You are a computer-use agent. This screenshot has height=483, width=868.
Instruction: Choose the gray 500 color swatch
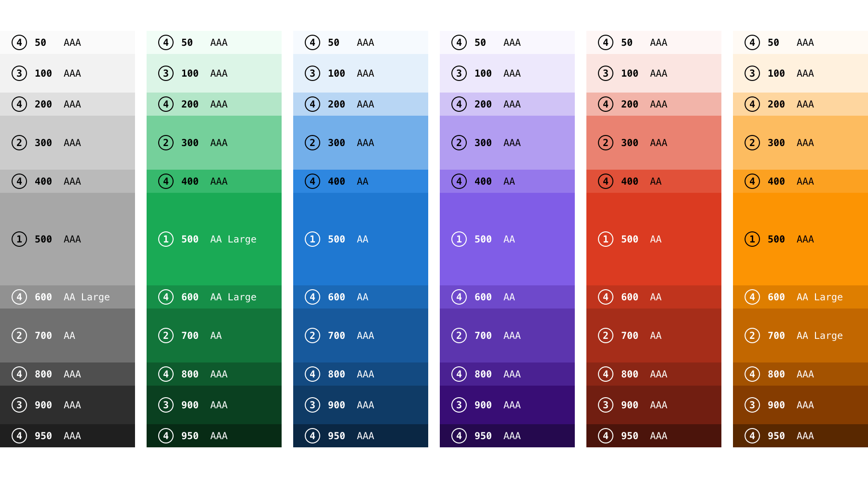(68, 239)
